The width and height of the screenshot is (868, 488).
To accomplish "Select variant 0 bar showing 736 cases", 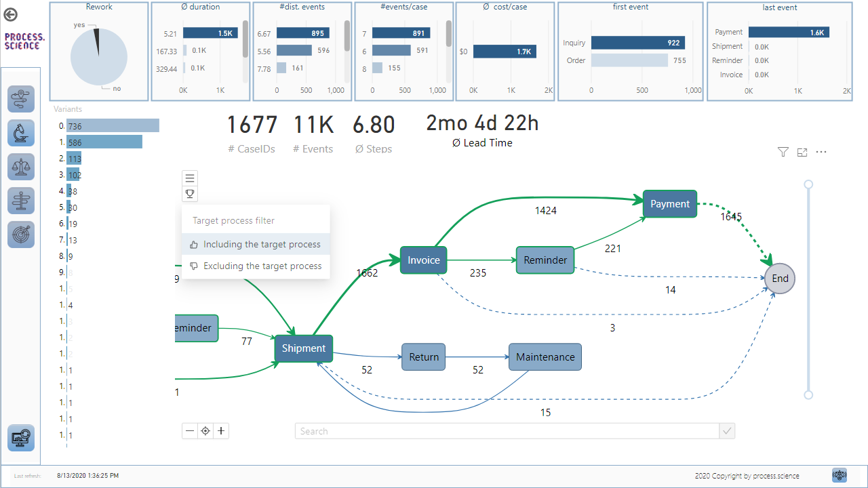I will [x=112, y=125].
